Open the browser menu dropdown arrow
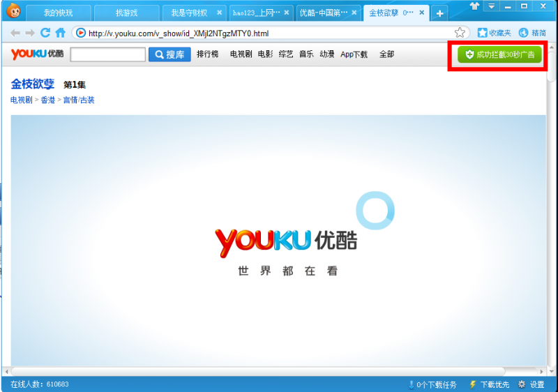 pos(492,6)
